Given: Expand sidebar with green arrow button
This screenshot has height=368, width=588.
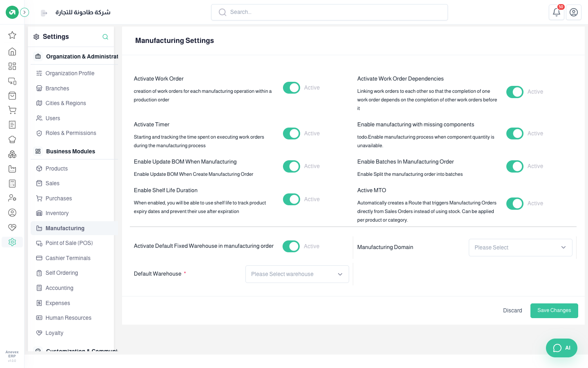Looking at the screenshot, I should point(24,12).
